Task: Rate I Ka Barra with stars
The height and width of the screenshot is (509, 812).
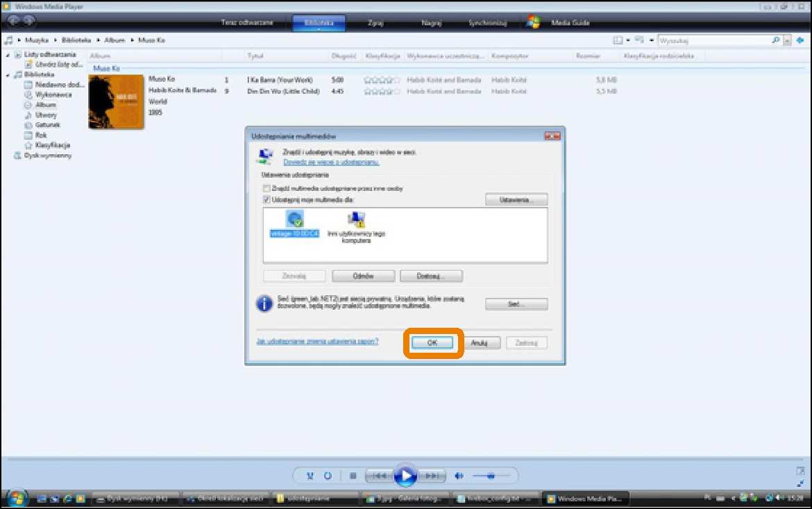Action: [382, 80]
